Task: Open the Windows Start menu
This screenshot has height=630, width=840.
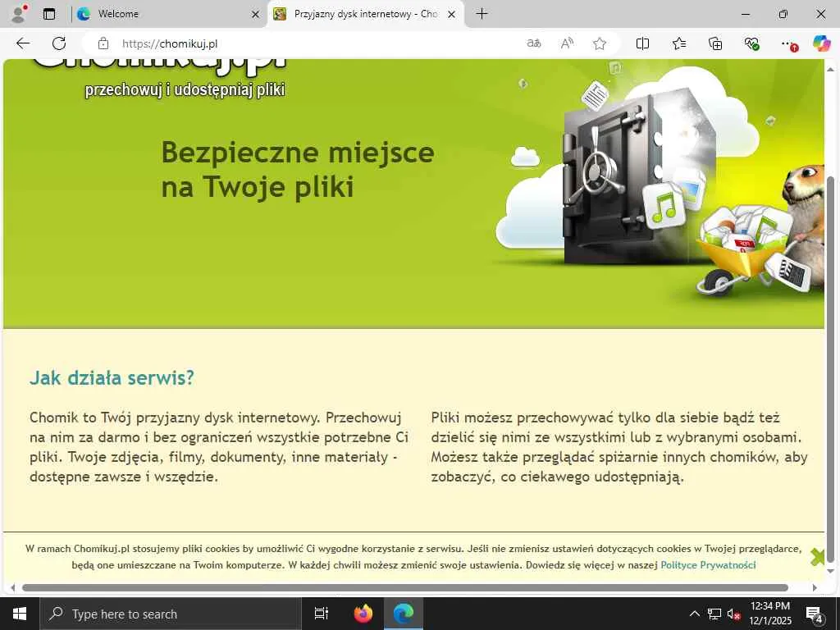Action: tap(20, 614)
